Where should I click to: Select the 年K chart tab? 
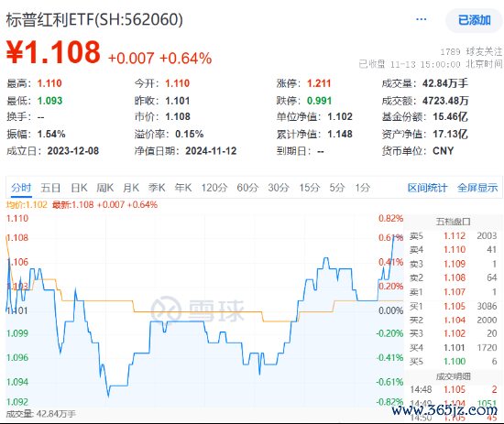point(183,188)
